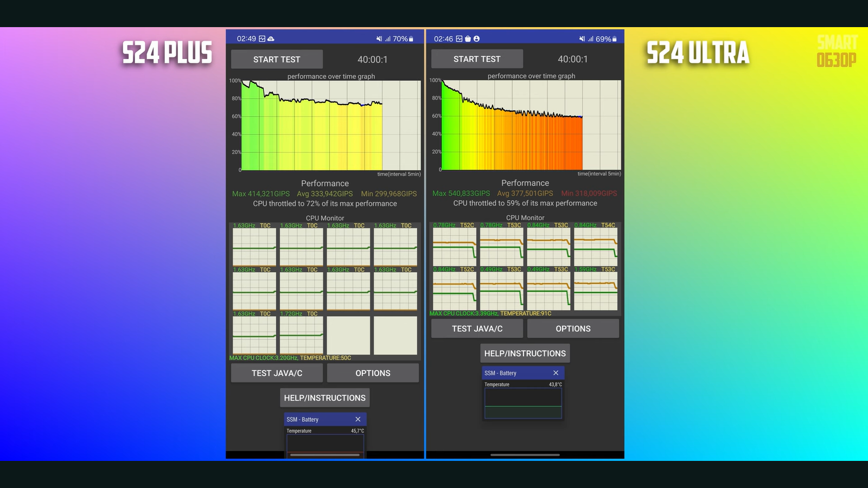Tap the signal strength icon on S24 Plus

387,39
